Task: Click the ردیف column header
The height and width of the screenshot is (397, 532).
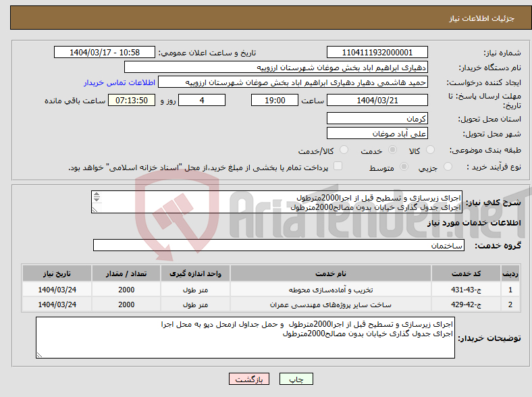Action: pos(510,273)
